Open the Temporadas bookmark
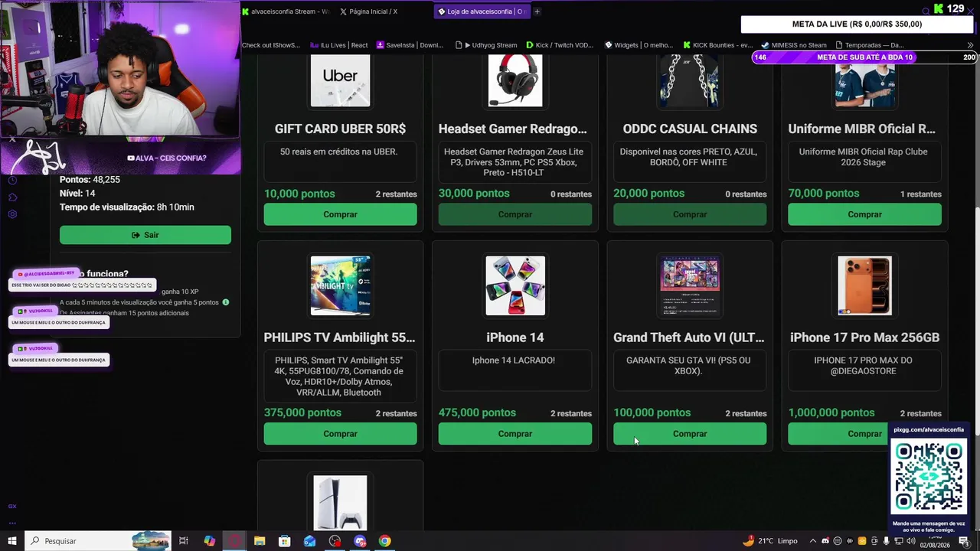The width and height of the screenshot is (980, 551). pos(870,45)
